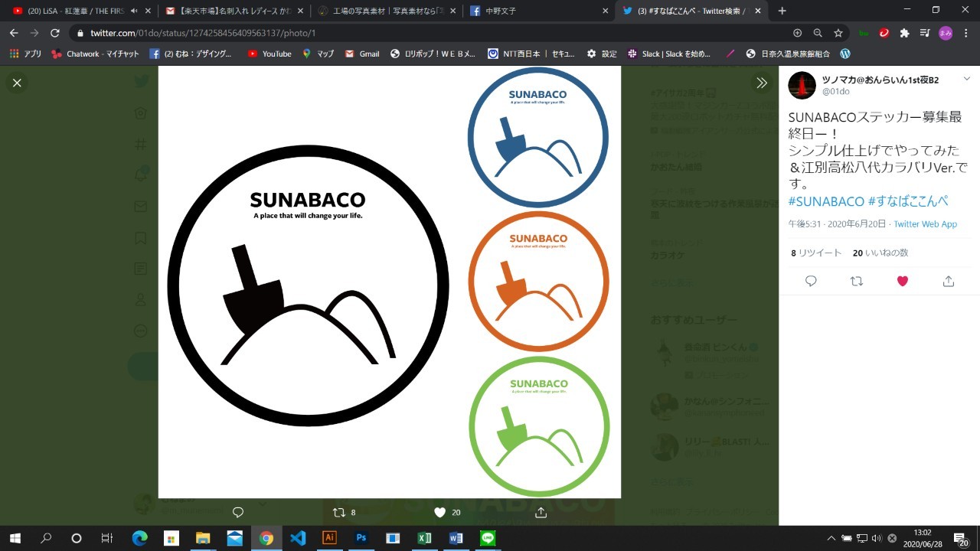The height and width of the screenshot is (551, 980).
Task: Open Excel from the taskbar
Action: coord(424,538)
